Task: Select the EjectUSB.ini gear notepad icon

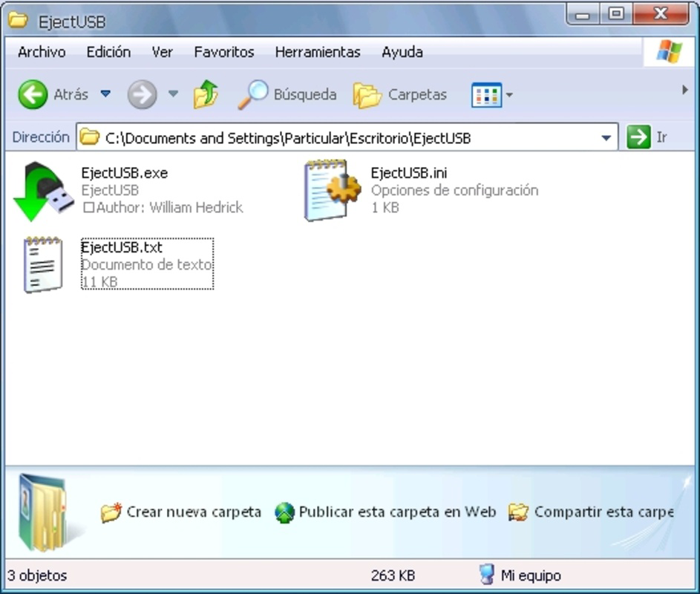Action: (x=332, y=190)
